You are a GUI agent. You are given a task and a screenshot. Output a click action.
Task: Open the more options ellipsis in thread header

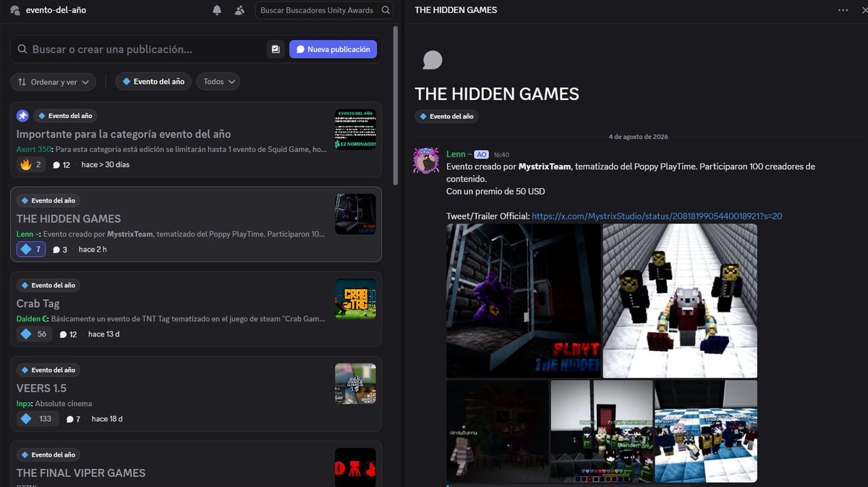(843, 10)
